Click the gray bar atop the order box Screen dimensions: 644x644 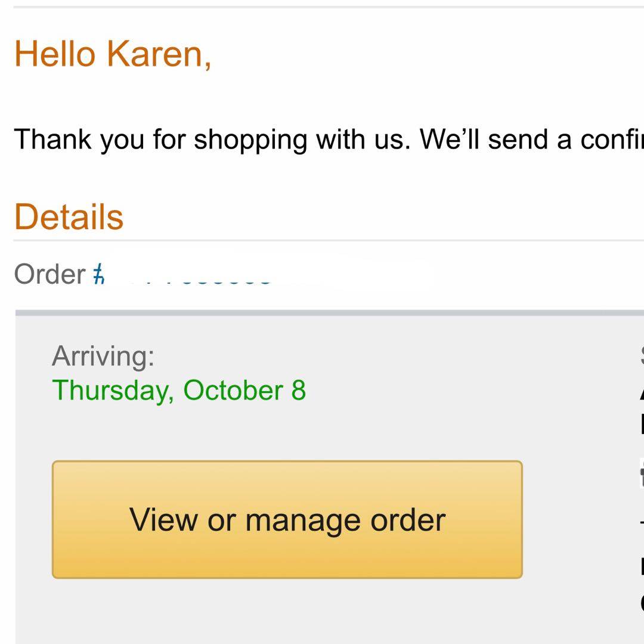328,312
